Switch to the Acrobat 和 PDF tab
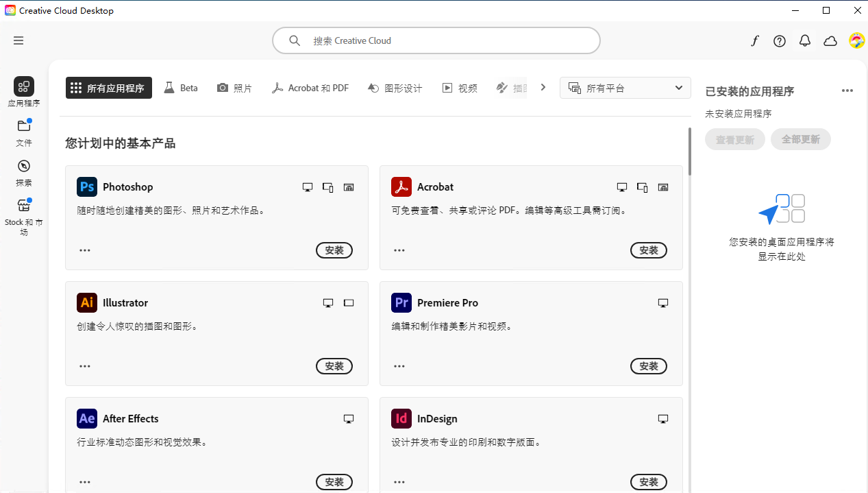Screen dimensions: 868x493 click(310, 88)
